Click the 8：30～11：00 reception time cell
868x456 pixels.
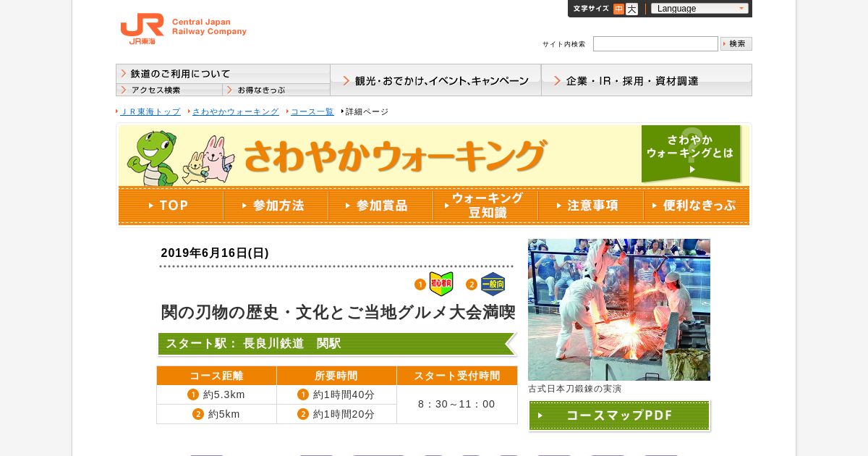457,404
